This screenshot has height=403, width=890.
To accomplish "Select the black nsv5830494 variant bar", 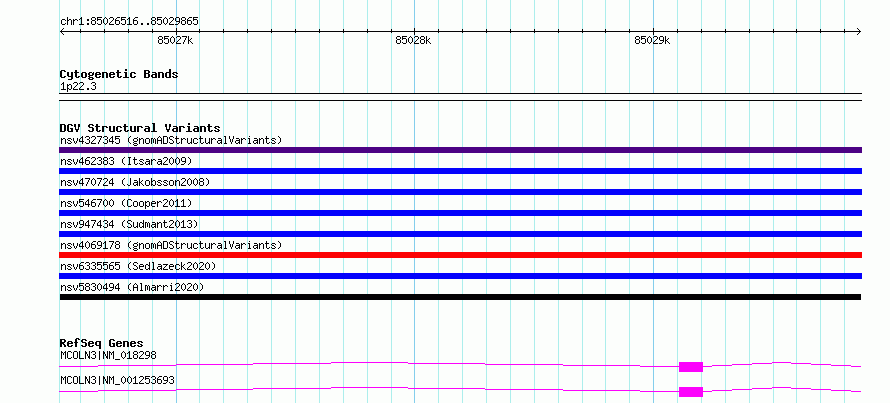I will (460, 297).
